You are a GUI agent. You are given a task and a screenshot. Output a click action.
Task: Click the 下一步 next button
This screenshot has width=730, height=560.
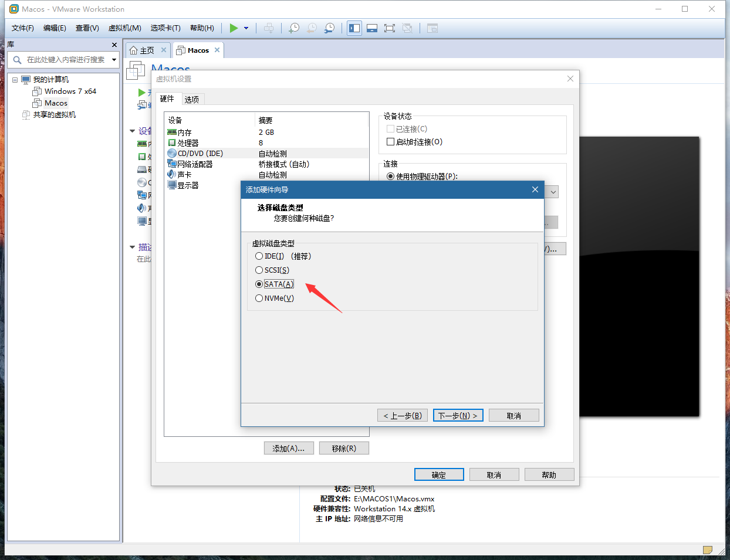(458, 415)
